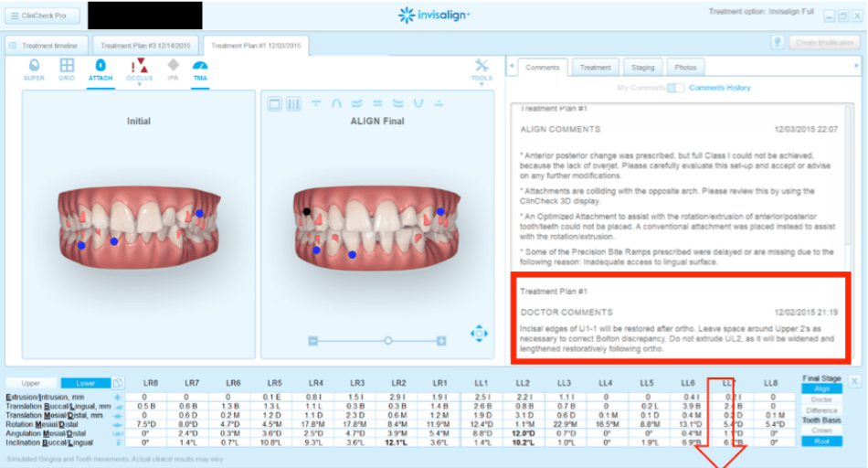Select the split-window view icon
Viewport: 868px width, 468px height.
click(293, 103)
